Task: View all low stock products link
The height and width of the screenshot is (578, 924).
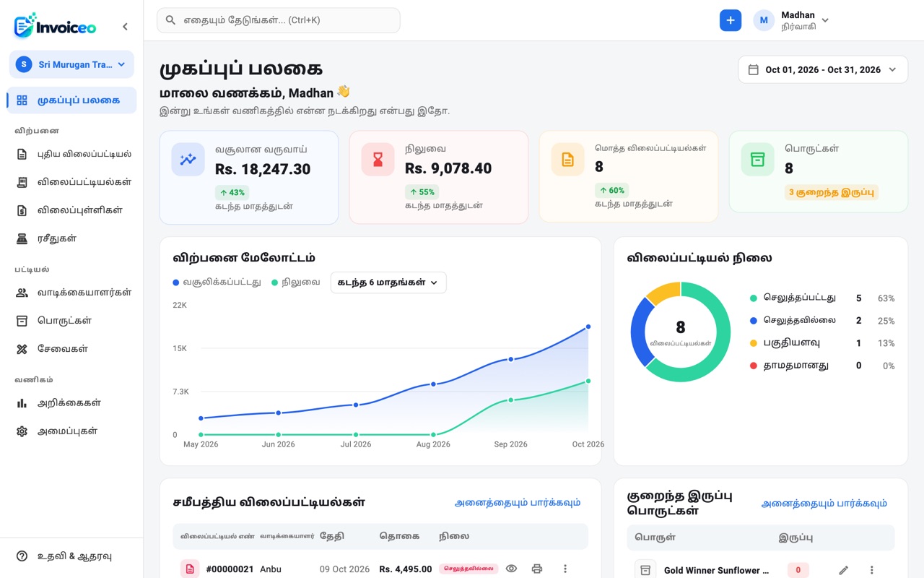Action: 824,503
